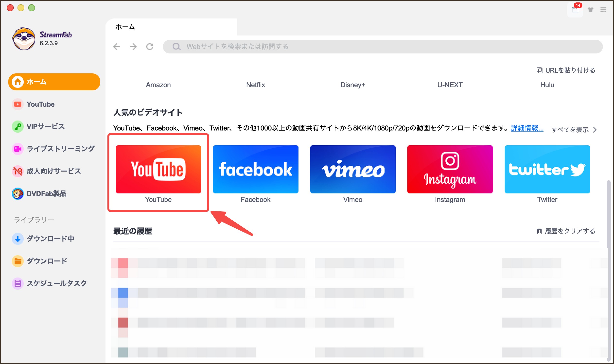Open the Vimeo site thumbnail
614x364 pixels.
pyautogui.click(x=353, y=169)
